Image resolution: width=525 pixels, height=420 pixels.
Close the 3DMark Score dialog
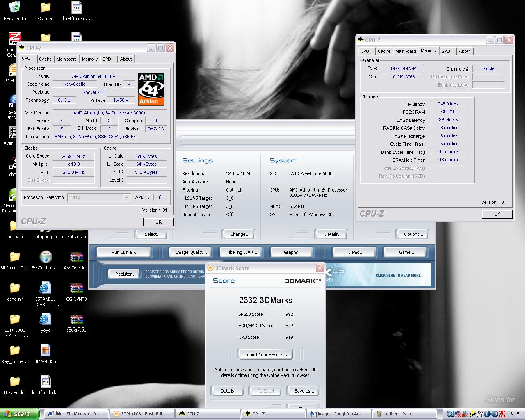(320, 268)
